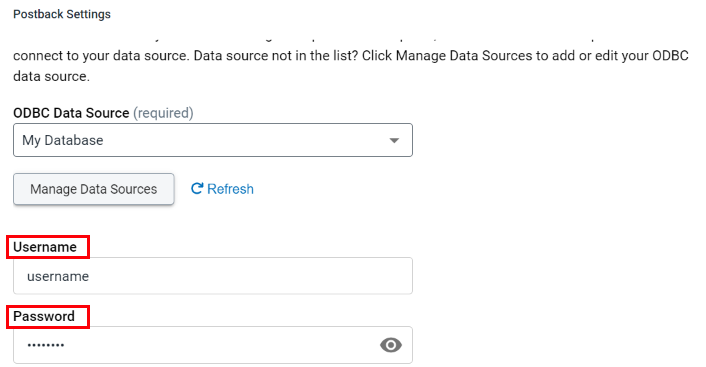The height and width of the screenshot is (367, 706).
Task: Focus the Password input field
Action: (x=213, y=345)
